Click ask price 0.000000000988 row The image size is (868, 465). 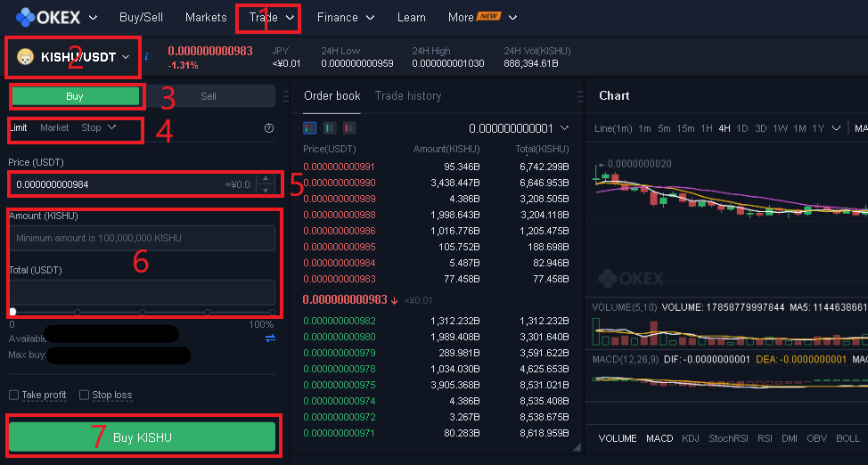(436, 215)
